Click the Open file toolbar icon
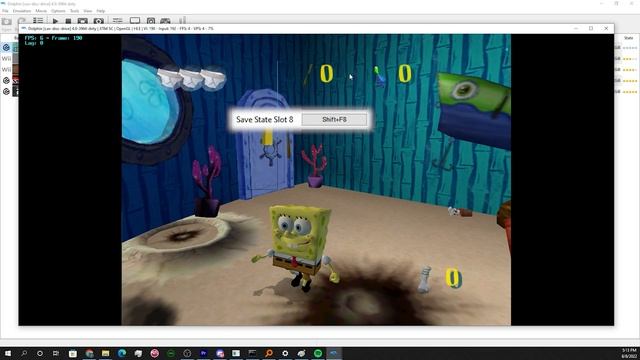 tap(7, 21)
